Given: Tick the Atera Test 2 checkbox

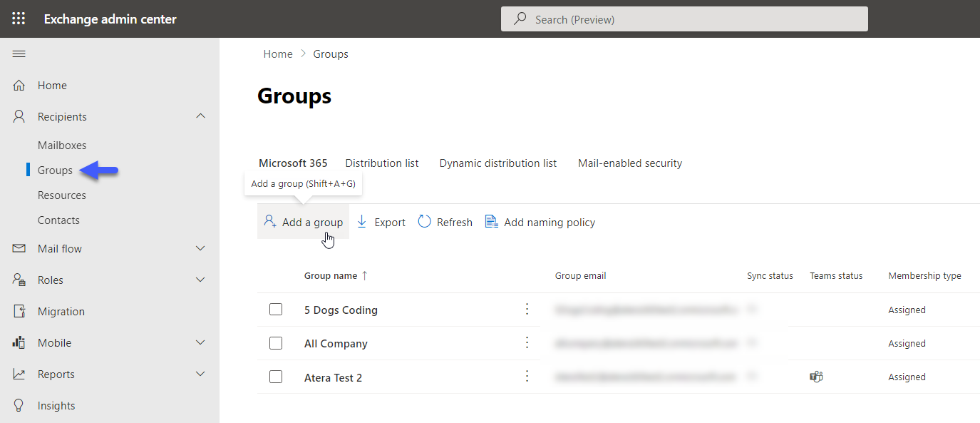Looking at the screenshot, I should pyautogui.click(x=276, y=377).
